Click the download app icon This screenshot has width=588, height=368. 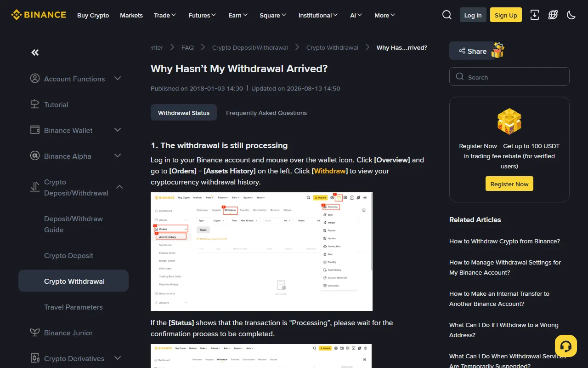[x=535, y=15]
